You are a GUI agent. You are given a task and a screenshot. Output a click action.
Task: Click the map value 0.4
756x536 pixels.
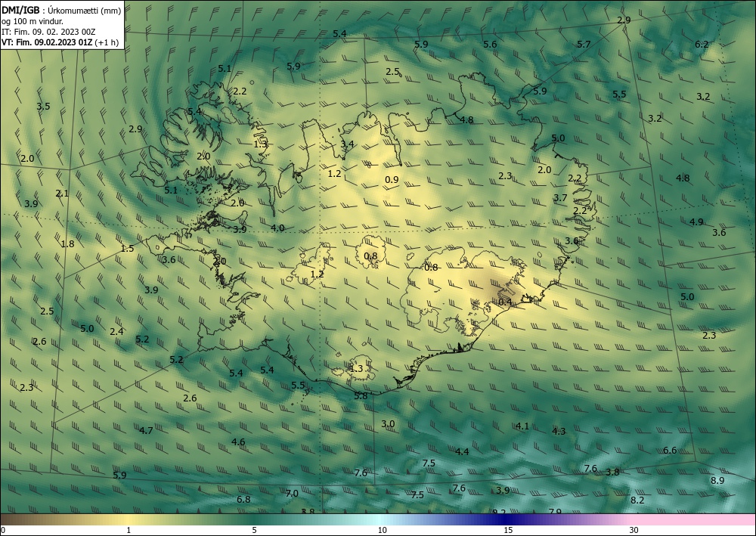coord(505,302)
